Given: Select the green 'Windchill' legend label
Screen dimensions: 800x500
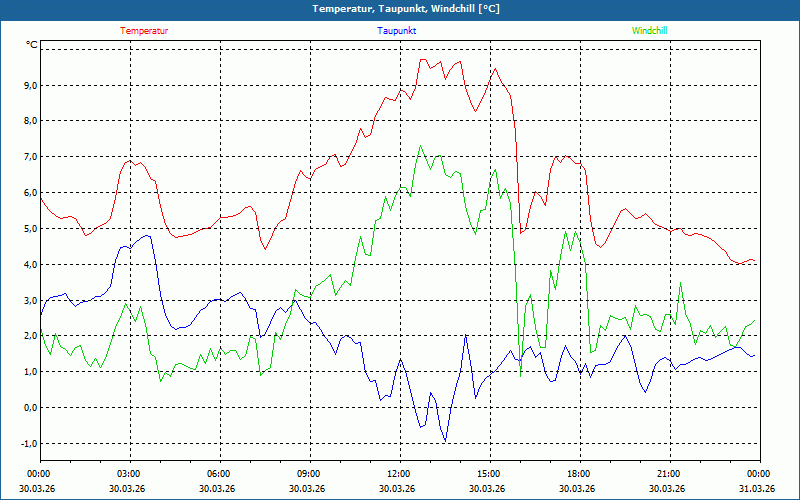Looking at the screenshot, I should 649,31.
